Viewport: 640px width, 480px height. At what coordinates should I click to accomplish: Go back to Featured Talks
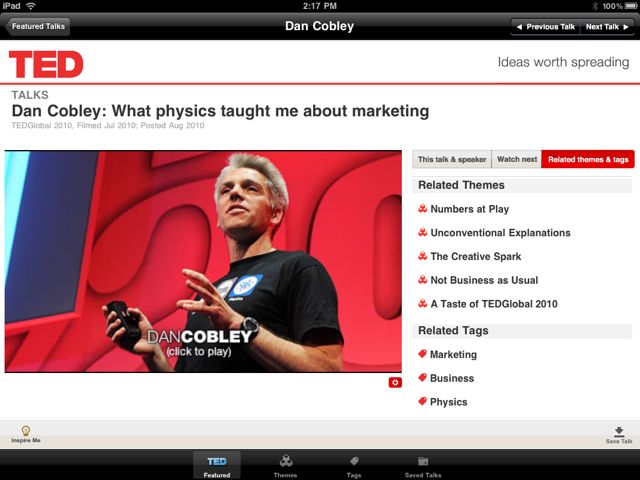coord(38,27)
